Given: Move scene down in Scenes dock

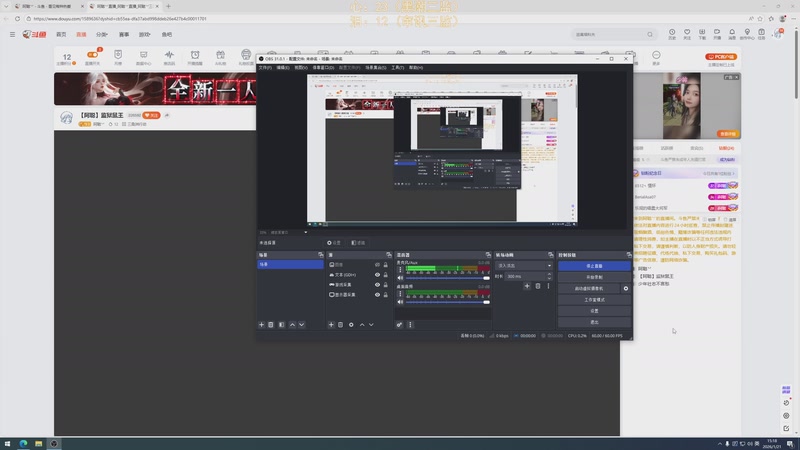Looking at the screenshot, I should 302,324.
